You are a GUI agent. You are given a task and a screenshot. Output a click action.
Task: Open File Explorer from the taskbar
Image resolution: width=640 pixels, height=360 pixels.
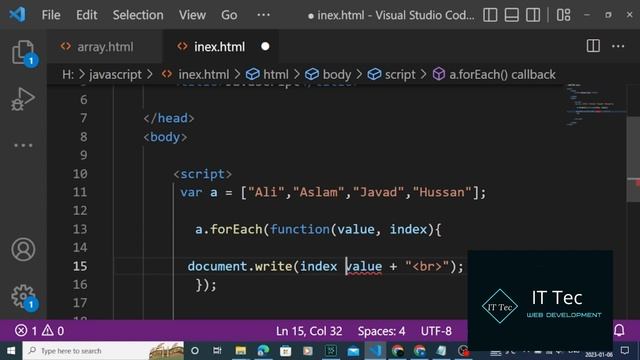pos(240,351)
